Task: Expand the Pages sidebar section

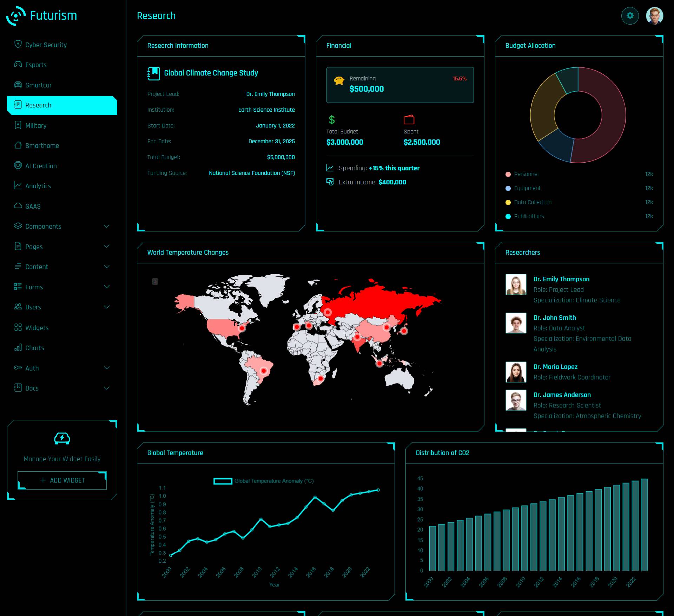Action: 107,247
